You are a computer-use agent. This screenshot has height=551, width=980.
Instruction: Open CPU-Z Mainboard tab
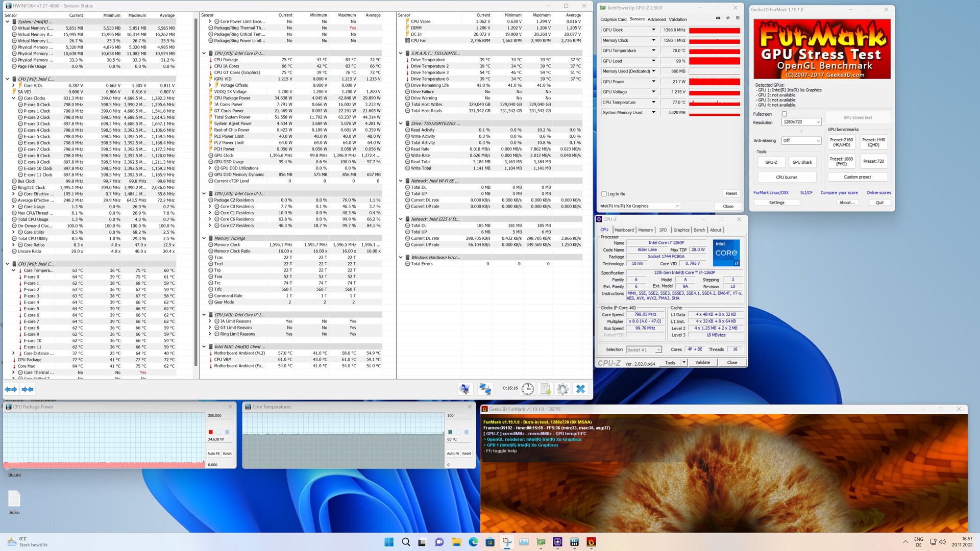coord(624,230)
